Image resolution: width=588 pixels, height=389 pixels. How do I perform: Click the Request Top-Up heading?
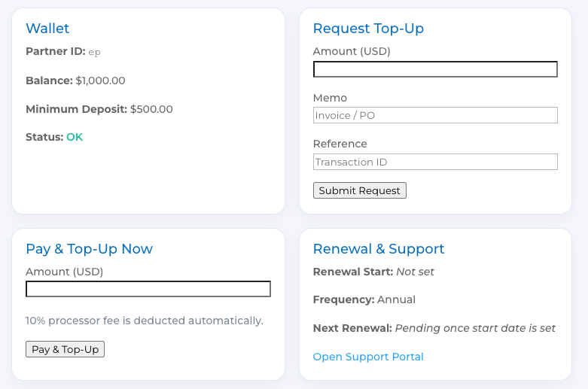pyautogui.click(x=368, y=29)
